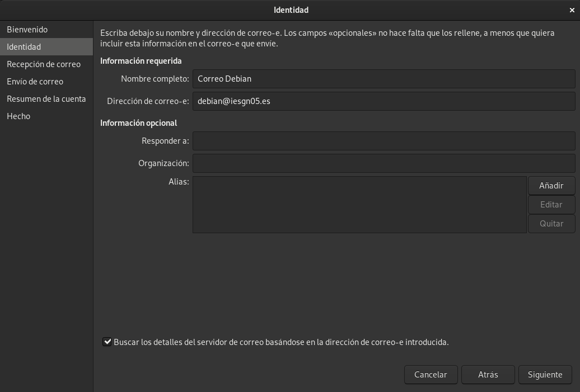Click the Quitar alias button
This screenshot has height=392, width=580.
click(551, 224)
